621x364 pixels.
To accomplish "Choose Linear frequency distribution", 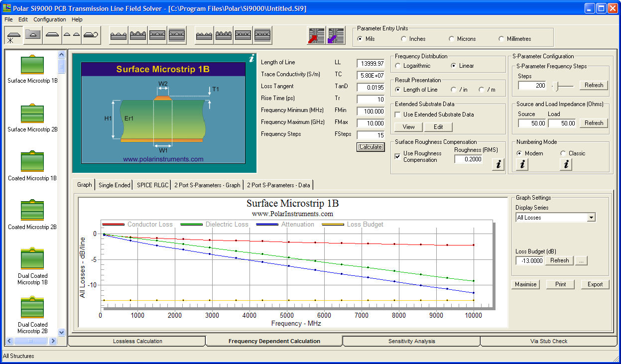I will [x=454, y=66].
